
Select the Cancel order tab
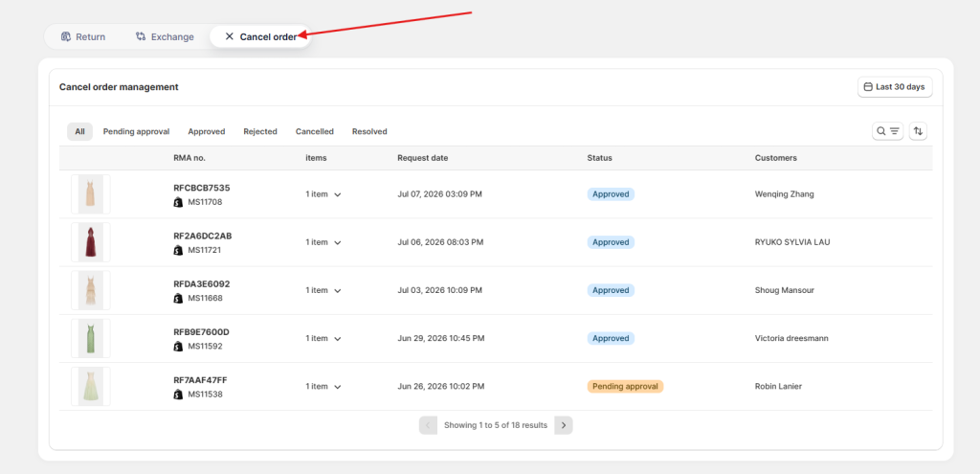260,37
